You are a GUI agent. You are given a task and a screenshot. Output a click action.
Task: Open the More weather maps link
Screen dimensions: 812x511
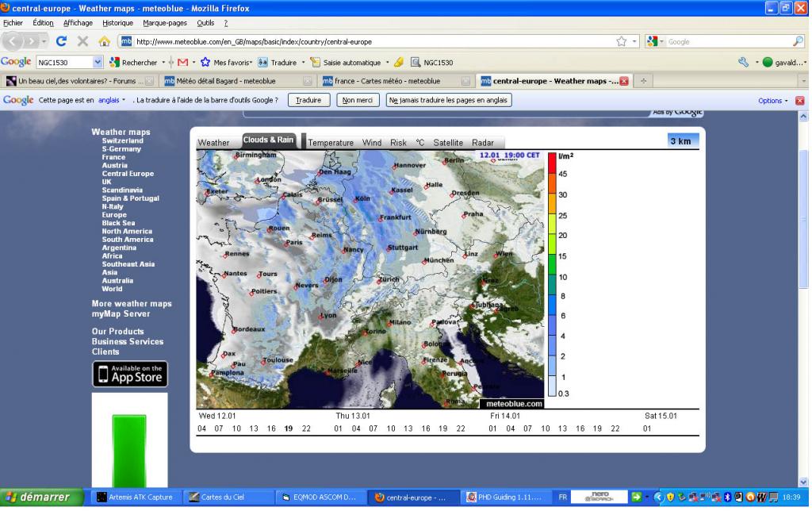tap(132, 304)
